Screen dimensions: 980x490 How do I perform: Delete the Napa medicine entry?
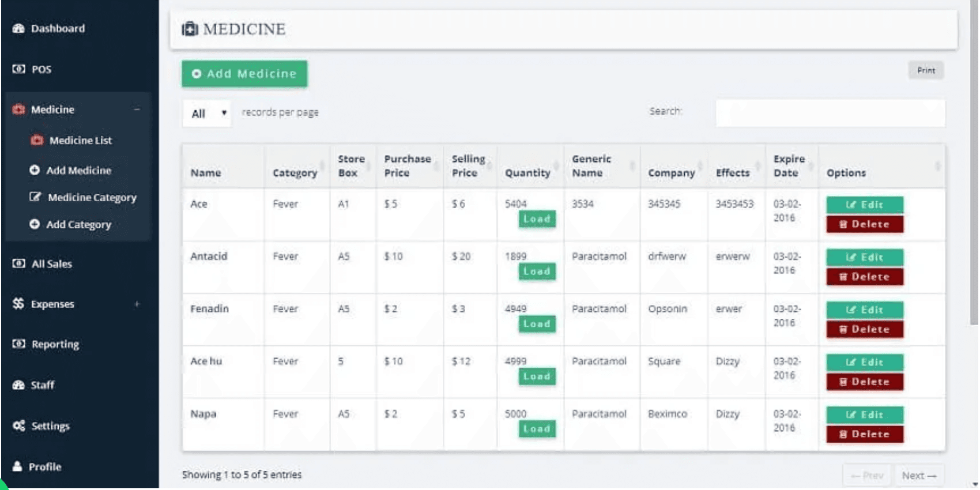(864, 434)
